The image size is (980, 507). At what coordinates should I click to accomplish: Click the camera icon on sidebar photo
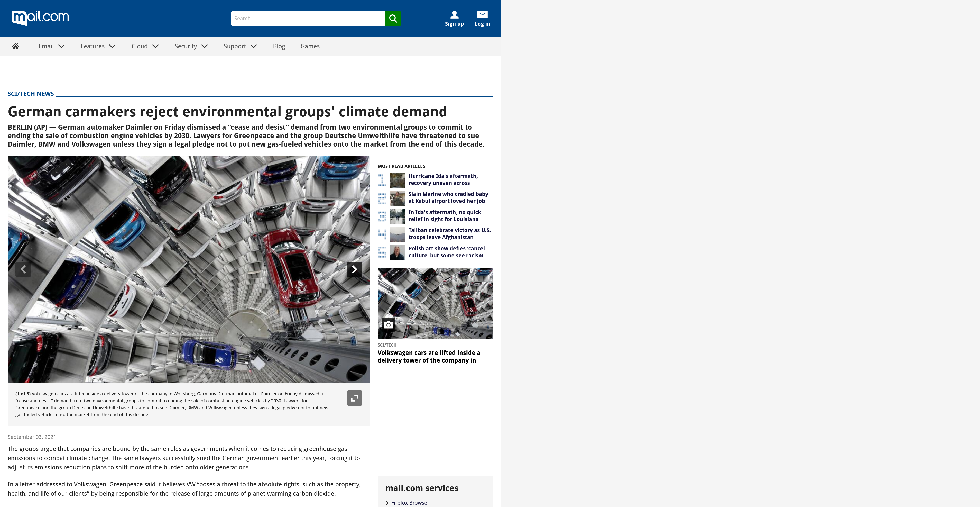pos(389,325)
